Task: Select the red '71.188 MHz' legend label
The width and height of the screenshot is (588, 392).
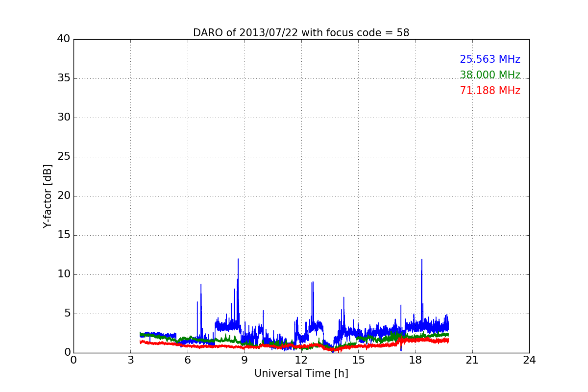Action: (x=490, y=91)
